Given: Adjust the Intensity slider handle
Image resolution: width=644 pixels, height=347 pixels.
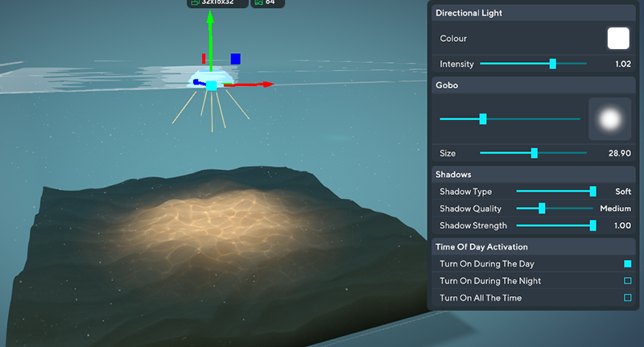Looking at the screenshot, I should coord(553,64).
